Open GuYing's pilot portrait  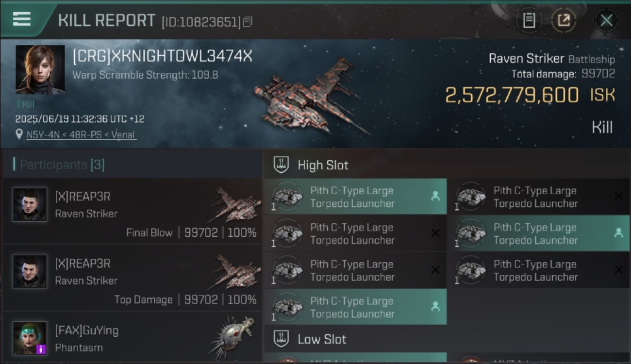pyautogui.click(x=30, y=338)
